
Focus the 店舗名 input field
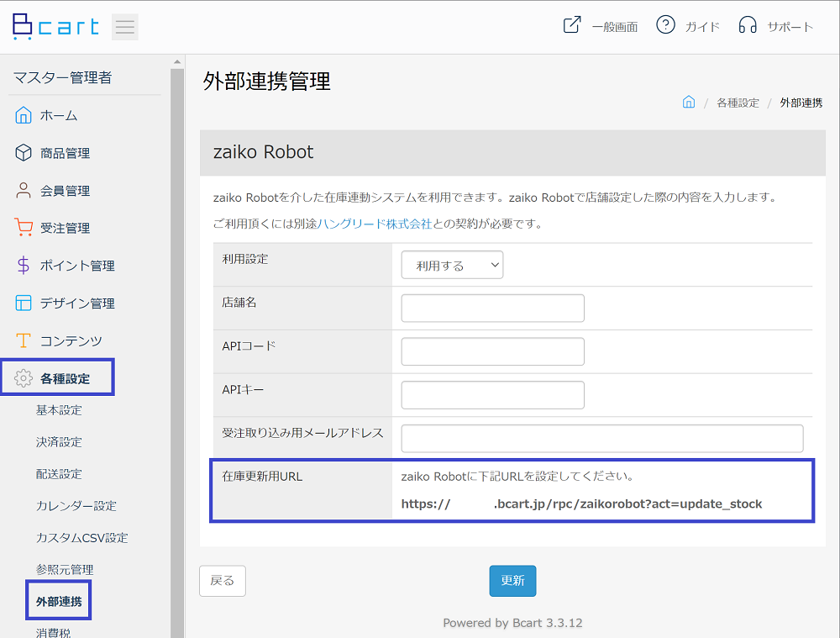493,308
